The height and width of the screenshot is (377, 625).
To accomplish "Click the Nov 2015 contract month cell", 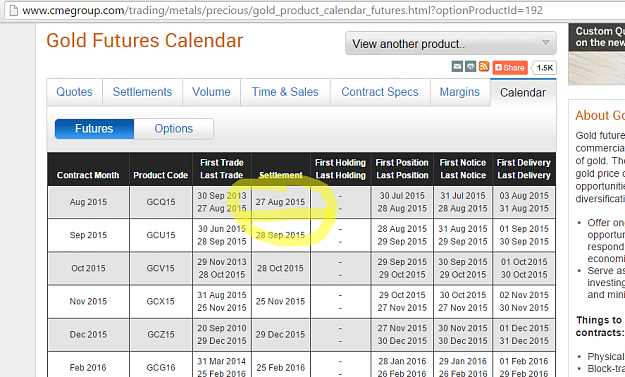I will (x=88, y=301).
